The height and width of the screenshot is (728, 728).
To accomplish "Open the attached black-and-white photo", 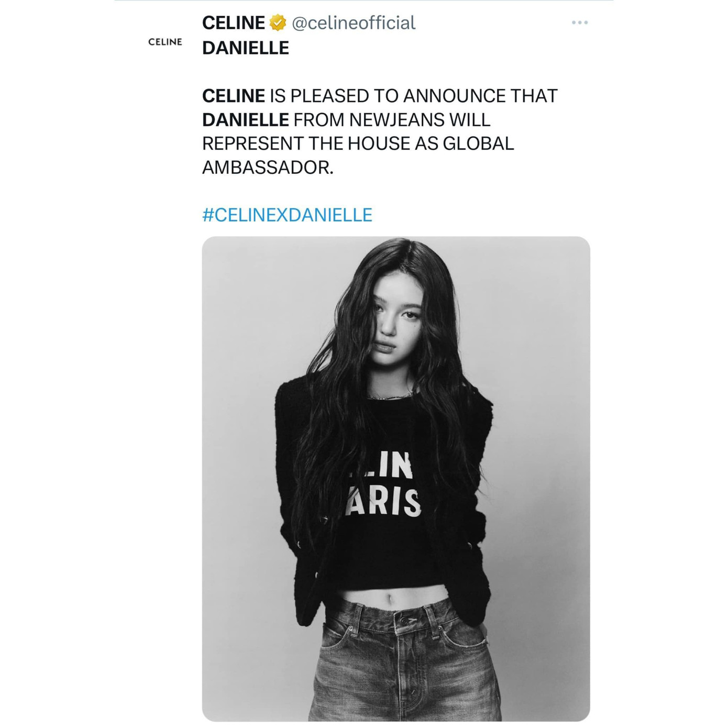I will pyautogui.click(x=396, y=479).
